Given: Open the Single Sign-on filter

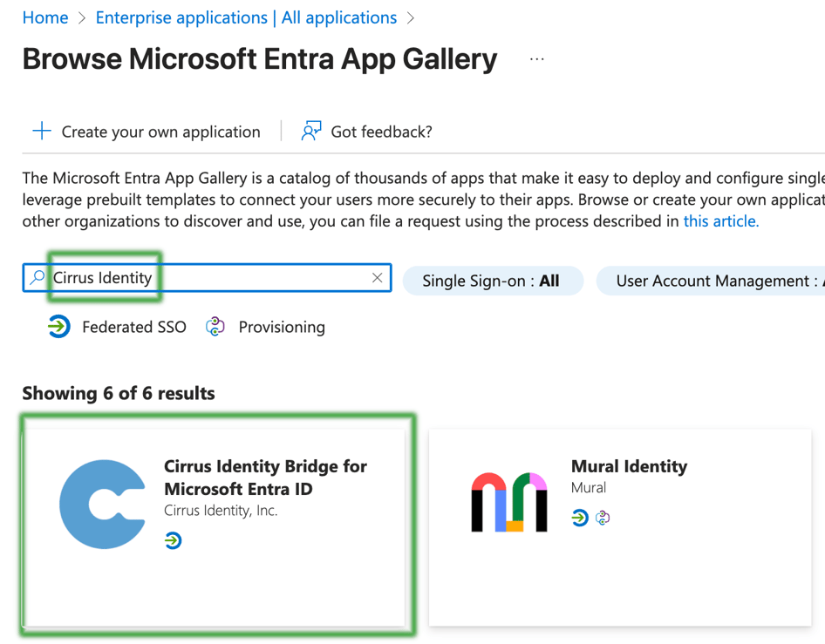Looking at the screenshot, I should tap(492, 281).
